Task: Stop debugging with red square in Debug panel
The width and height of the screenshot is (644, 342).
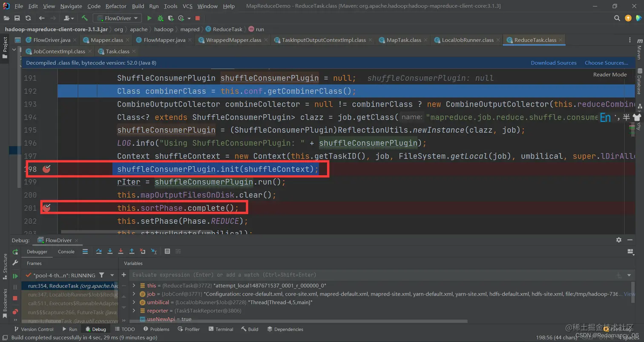Action: [15, 298]
